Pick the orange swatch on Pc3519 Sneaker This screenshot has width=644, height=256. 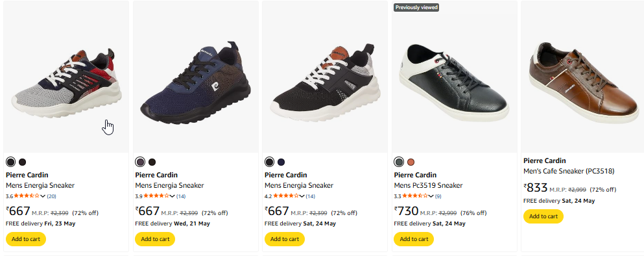[x=411, y=162]
